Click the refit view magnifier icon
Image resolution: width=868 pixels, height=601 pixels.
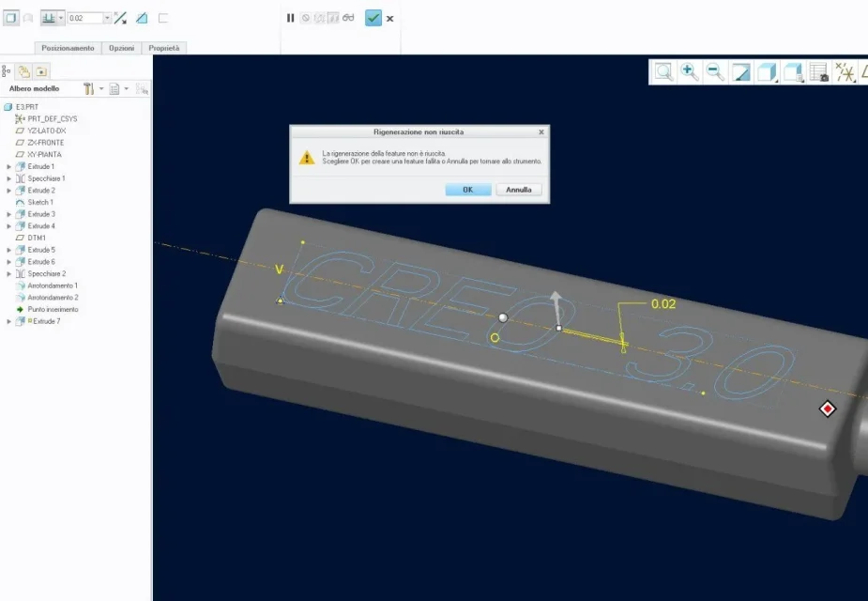pyautogui.click(x=663, y=72)
